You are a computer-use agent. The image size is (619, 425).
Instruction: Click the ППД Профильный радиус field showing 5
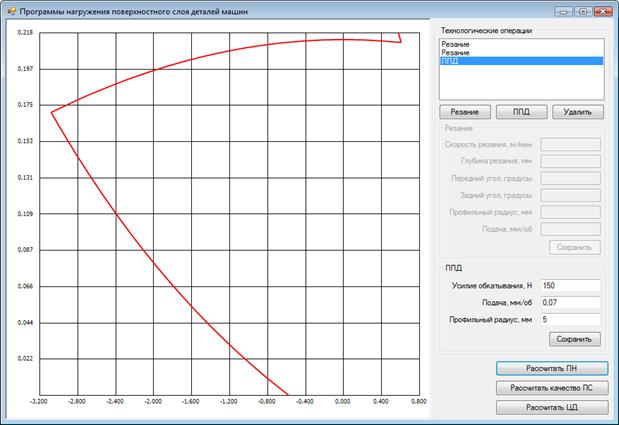pyautogui.click(x=569, y=319)
